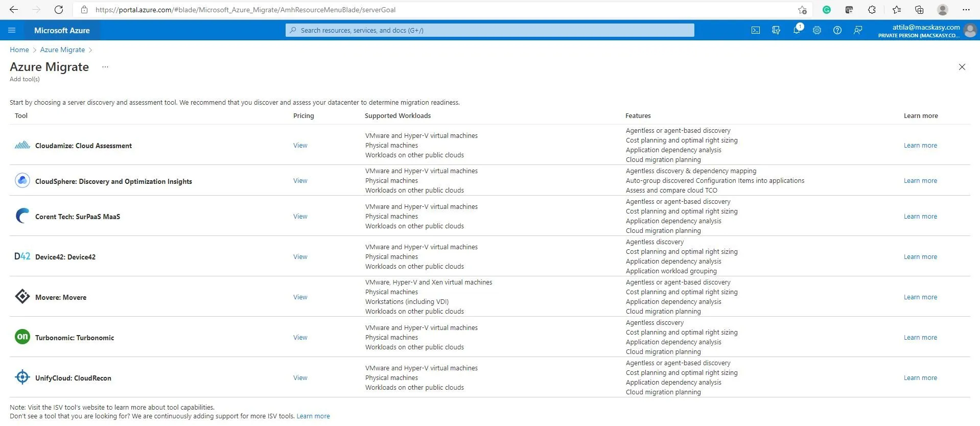The width and height of the screenshot is (980, 426).
Task: Click the UnifyCloud crosshair logo
Action: pyautogui.click(x=22, y=377)
